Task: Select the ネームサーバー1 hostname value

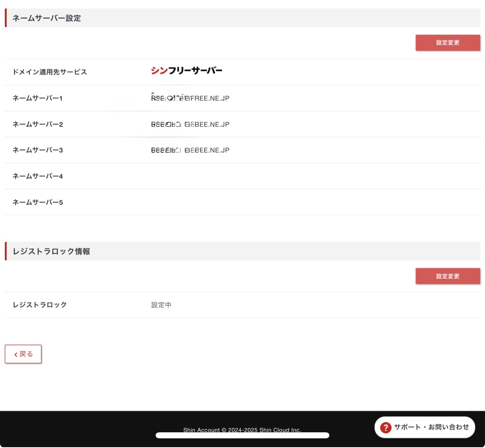Action: [x=190, y=98]
